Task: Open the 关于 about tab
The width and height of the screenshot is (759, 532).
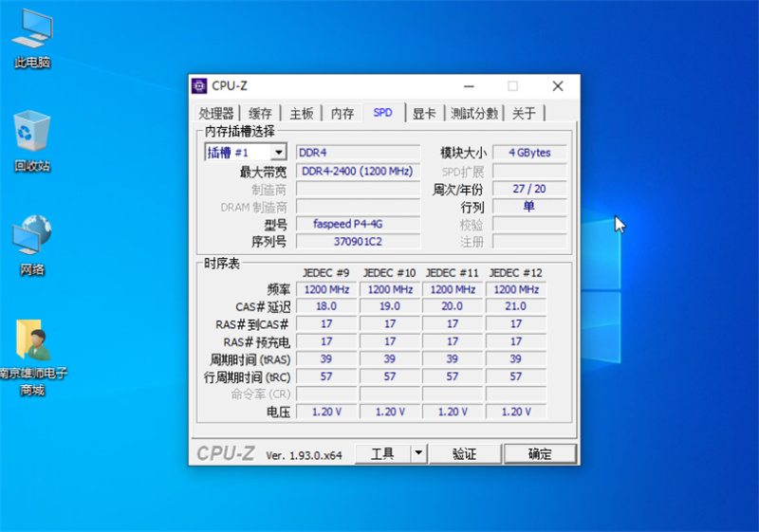Action: 524,114
